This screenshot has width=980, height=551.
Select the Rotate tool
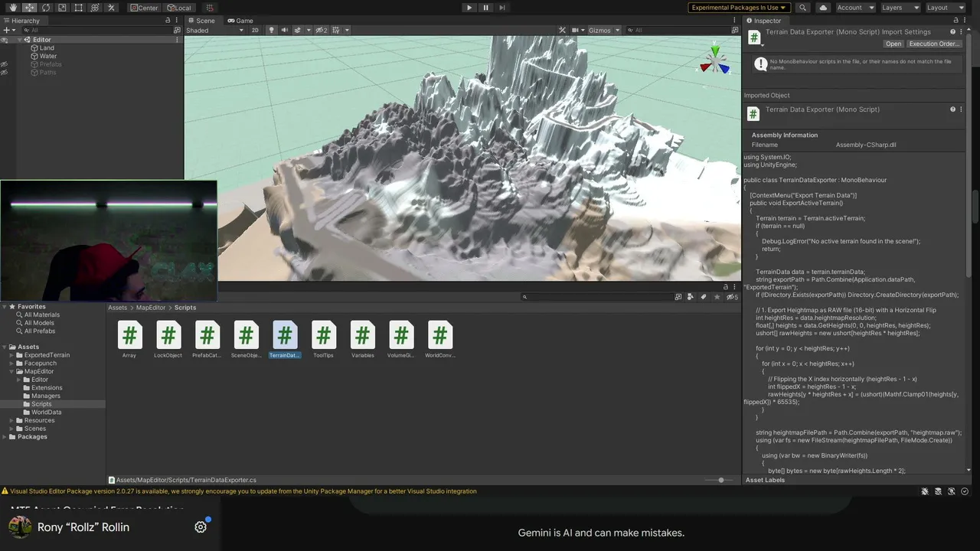(x=46, y=8)
